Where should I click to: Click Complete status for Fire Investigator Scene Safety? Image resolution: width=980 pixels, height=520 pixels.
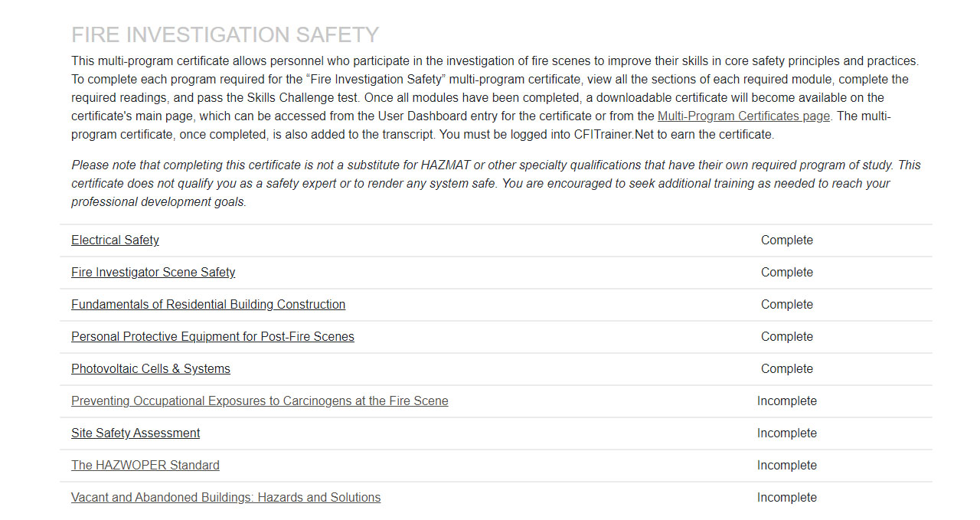click(787, 272)
